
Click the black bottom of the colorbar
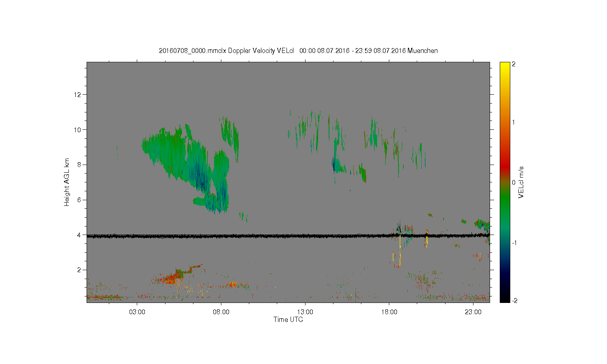click(x=505, y=297)
